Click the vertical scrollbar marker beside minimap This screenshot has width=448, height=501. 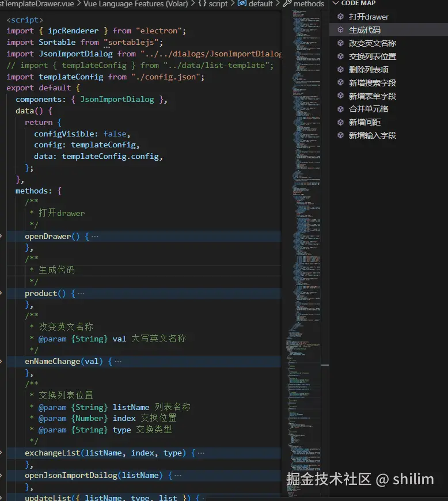click(325, 365)
